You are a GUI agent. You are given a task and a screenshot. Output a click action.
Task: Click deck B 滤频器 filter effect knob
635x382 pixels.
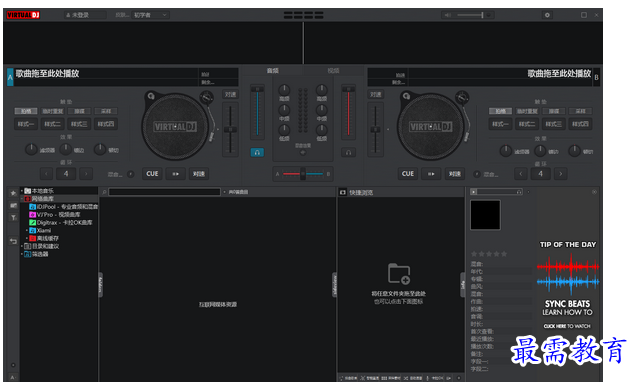(505, 151)
